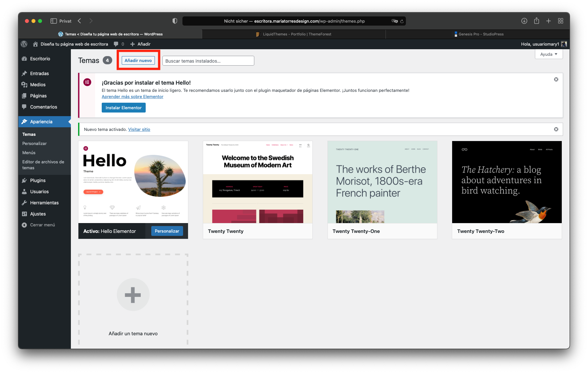
Task: Show Safari tab overview
Action: pyautogui.click(x=561, y=21)
